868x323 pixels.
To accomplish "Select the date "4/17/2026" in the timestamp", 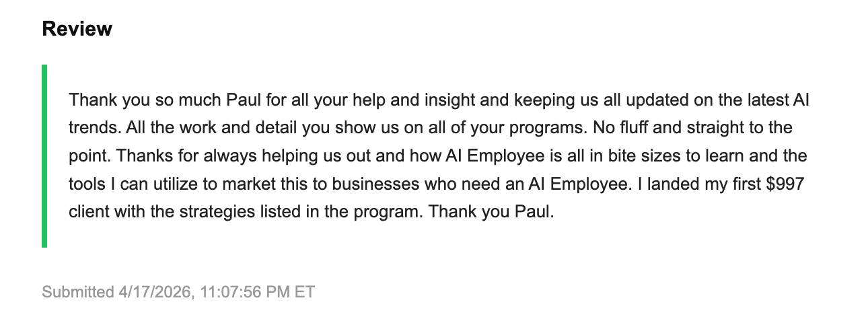I will [x=154, y=292].
